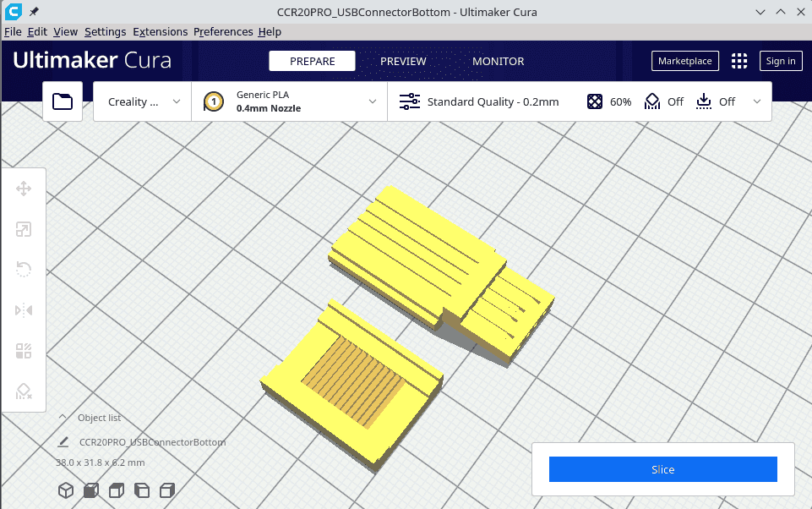
Task: Switch to the PREPARE stage
Action: point(313,61)
